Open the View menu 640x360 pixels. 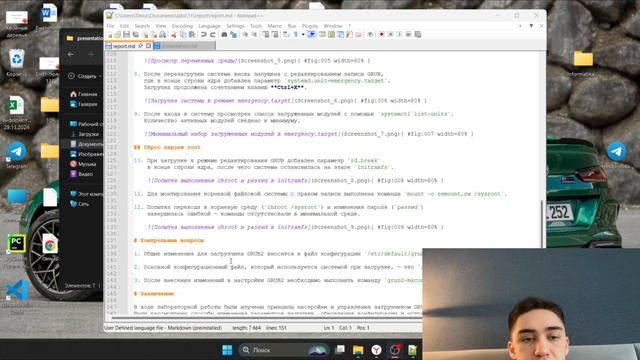coord(160,26)
